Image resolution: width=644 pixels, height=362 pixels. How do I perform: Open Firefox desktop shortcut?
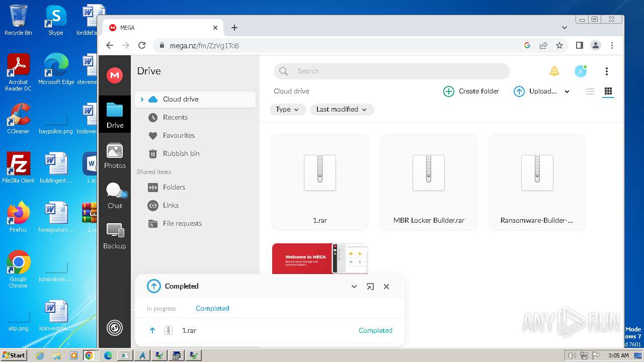18,217
